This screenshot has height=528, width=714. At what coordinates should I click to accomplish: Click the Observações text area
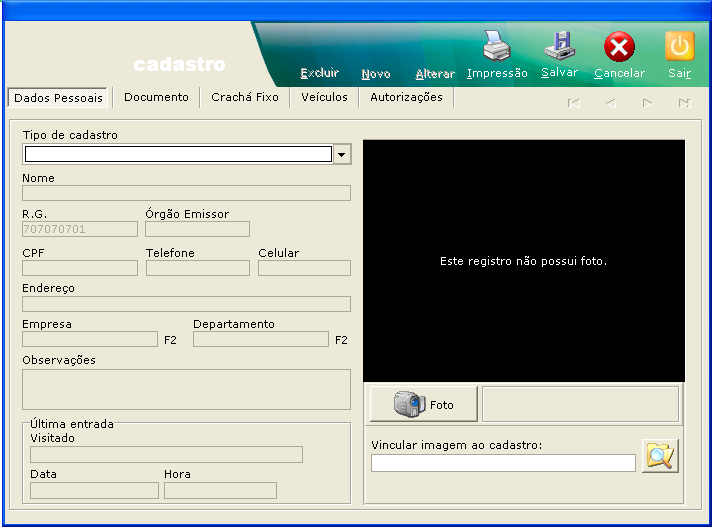186,389
